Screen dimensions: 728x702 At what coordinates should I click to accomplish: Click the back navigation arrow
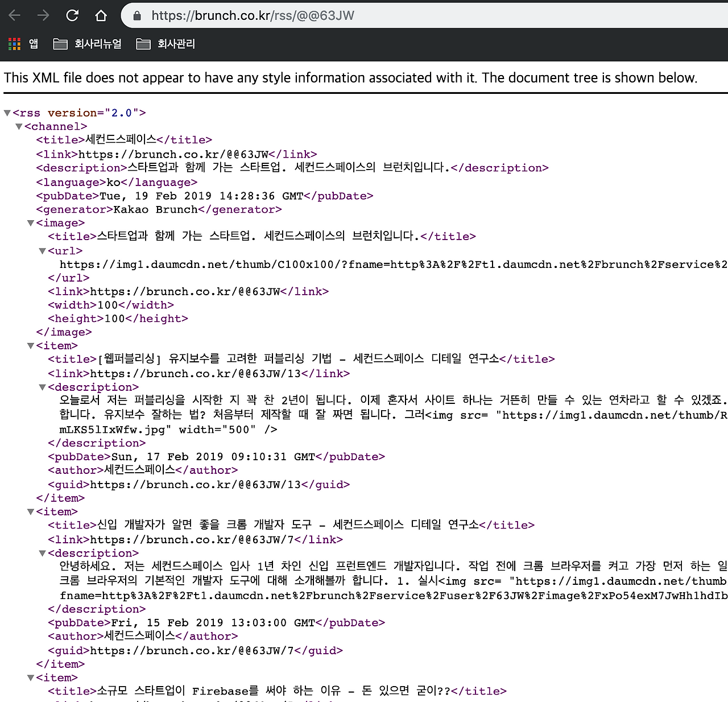[14, 15]
